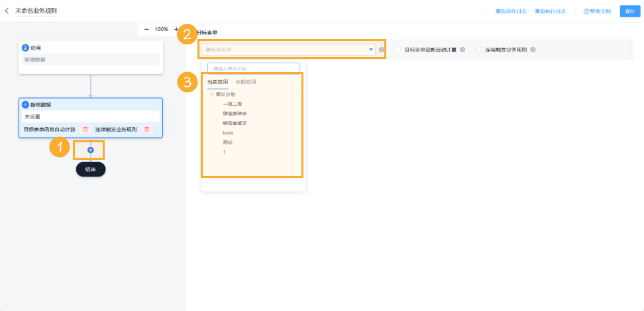Open 查看操作日志 link
Screen dimensions: 644x311
click(511, 11)
